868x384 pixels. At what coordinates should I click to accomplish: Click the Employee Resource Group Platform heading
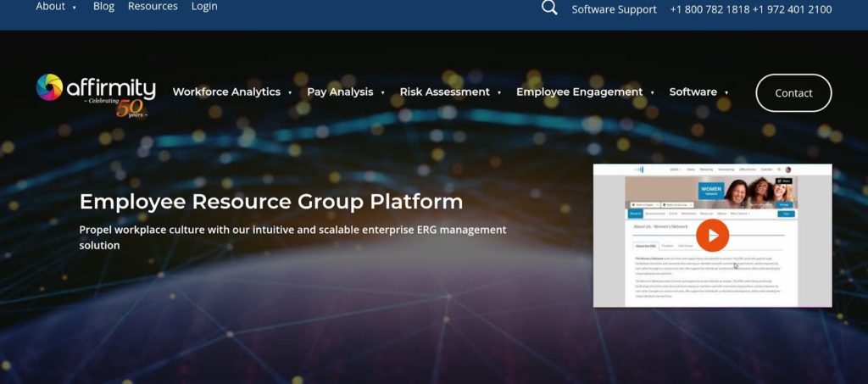[271, 202]
